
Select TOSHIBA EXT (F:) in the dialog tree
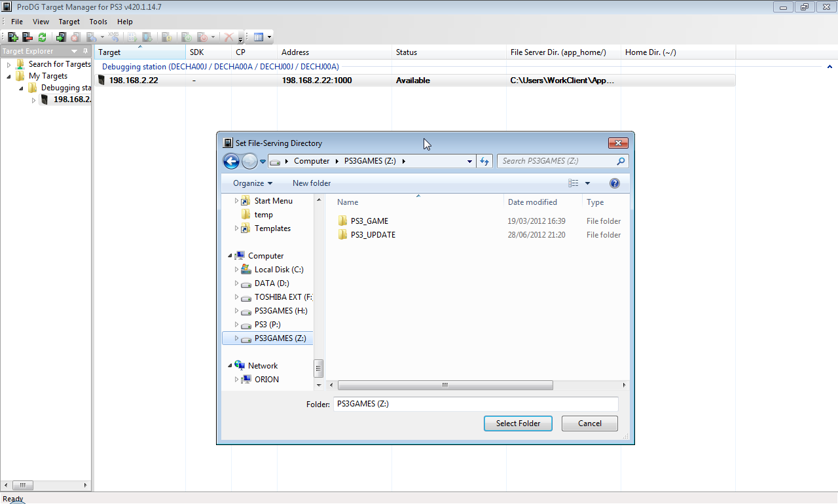283,297
